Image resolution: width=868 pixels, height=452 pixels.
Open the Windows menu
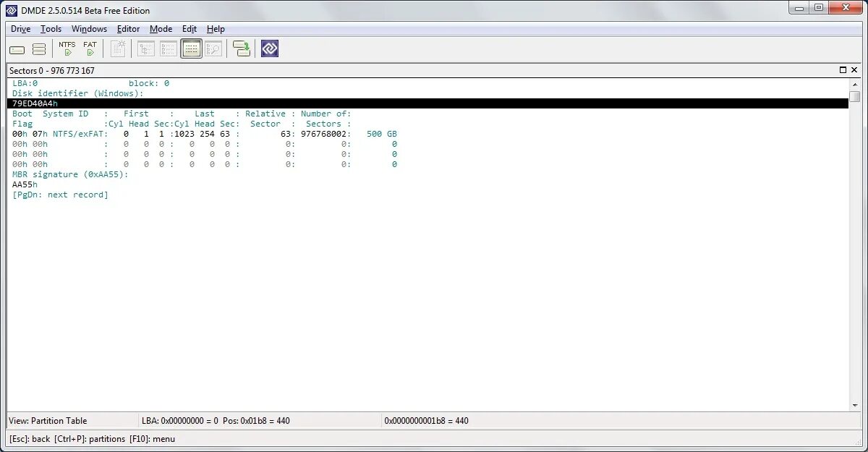pos(89,29)
